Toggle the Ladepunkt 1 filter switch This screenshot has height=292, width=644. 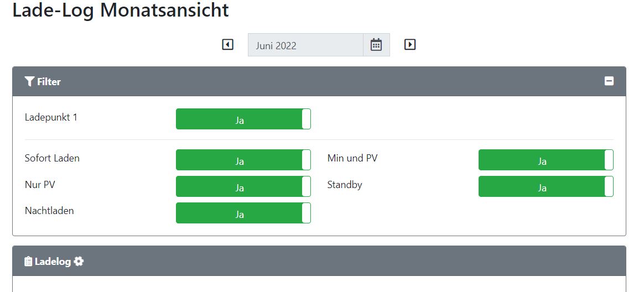(x=243, y=119)
